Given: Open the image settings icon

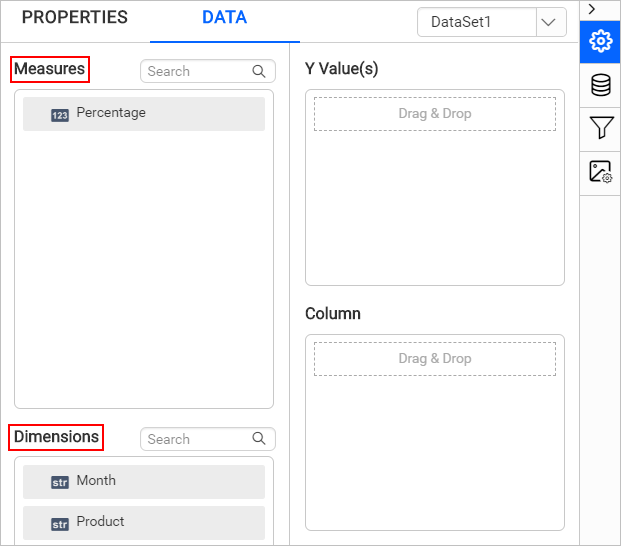Looking at the screenshot, I should [x=600, y=171].
